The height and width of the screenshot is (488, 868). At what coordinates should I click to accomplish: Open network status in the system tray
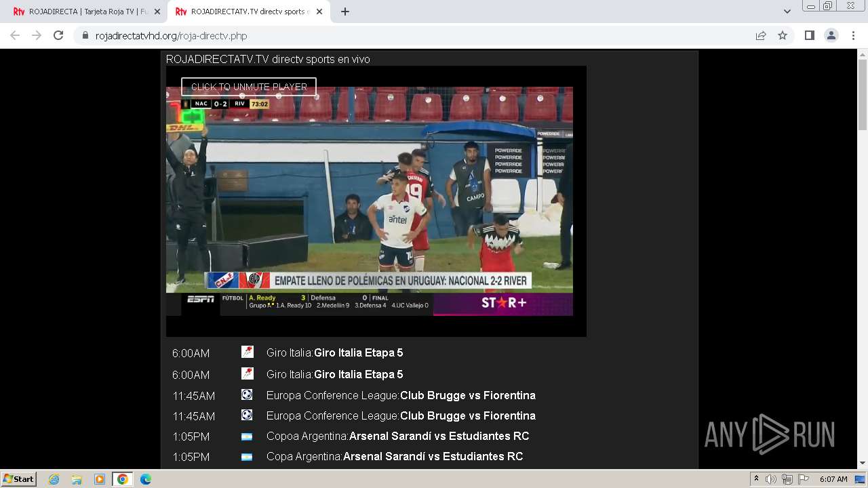pyautogui.click(x=787, y=479)
